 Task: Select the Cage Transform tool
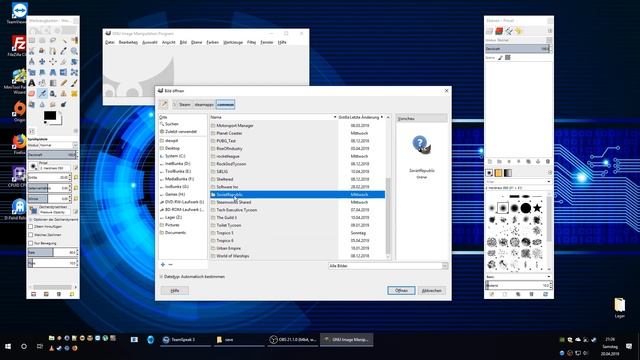pyautogui.click(x=74, y=72)
